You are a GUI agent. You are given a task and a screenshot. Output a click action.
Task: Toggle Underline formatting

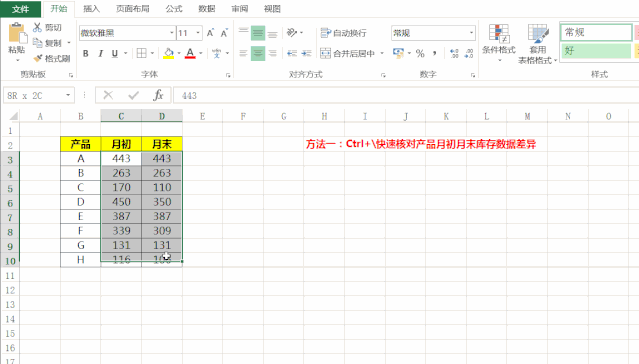pyautogui.click(x=115, y=53)
